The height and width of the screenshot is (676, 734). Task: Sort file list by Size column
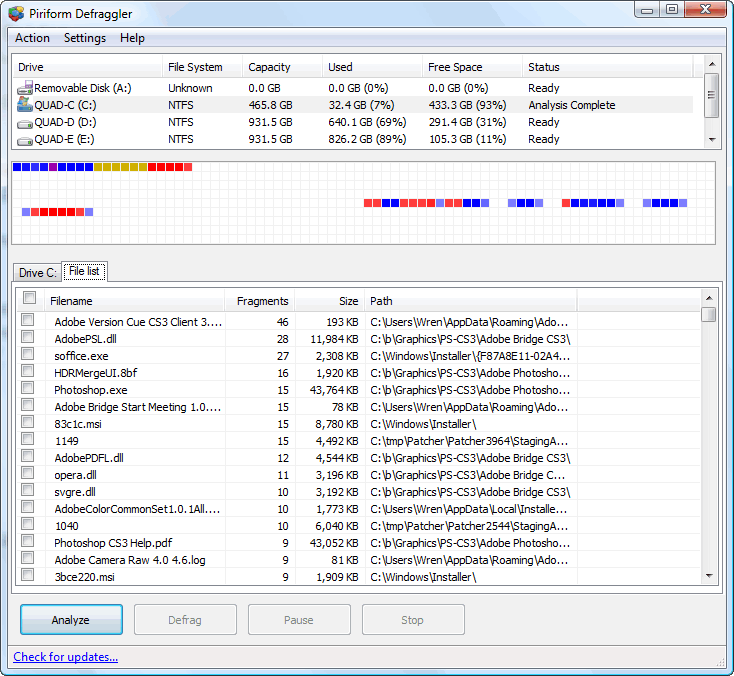330,301
